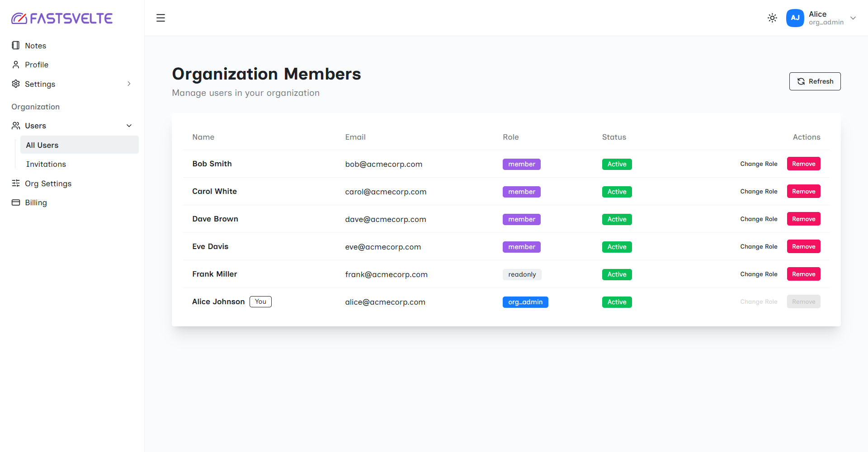Click the FastSvelte logo icon

(x=19, y=18)
